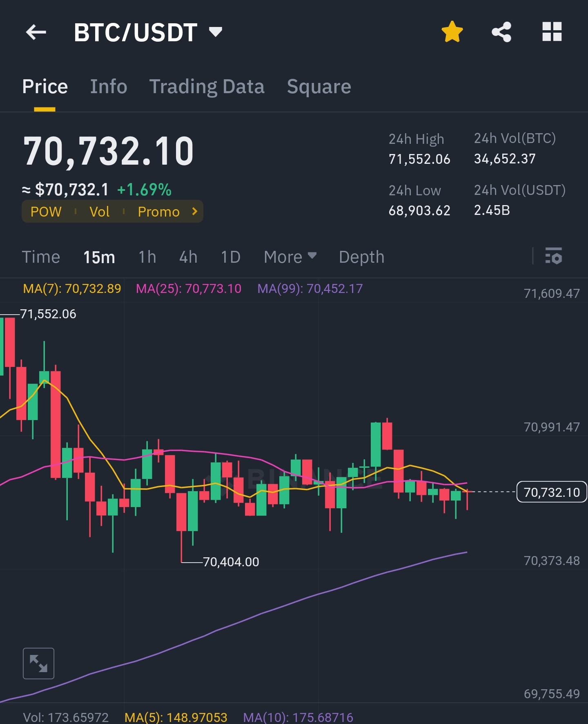The height and width of the screenshot is (724, 588).
Task: Open the share icon
Action: click(501, 32)
